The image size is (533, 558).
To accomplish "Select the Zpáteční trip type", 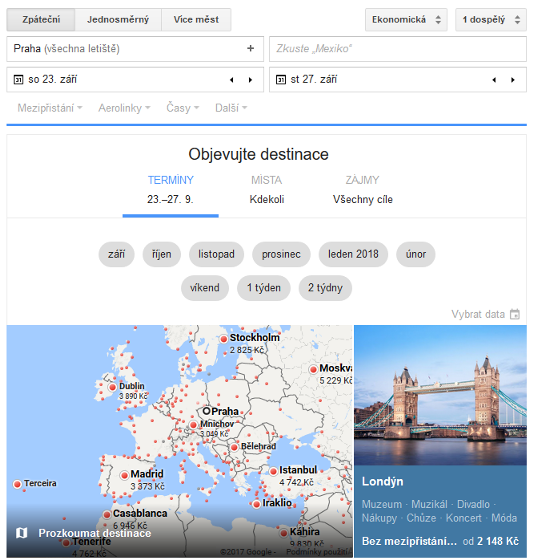I will point(41,20).
